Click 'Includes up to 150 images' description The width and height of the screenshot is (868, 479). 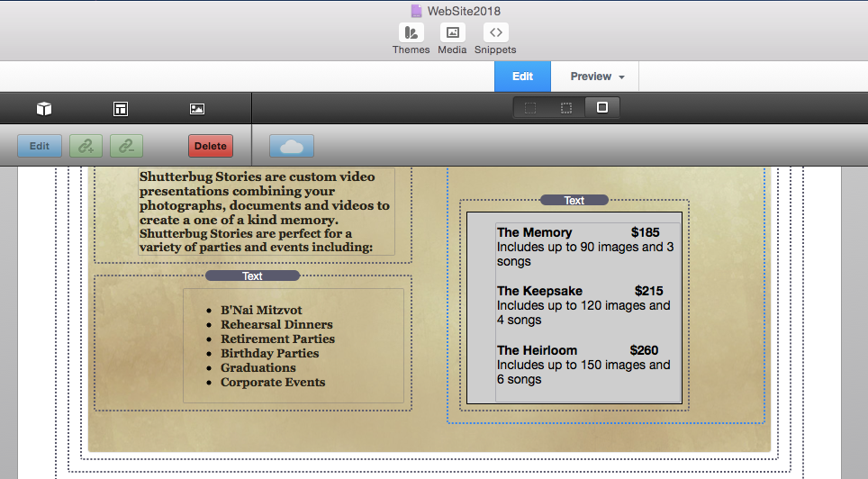tap(583, 372)
